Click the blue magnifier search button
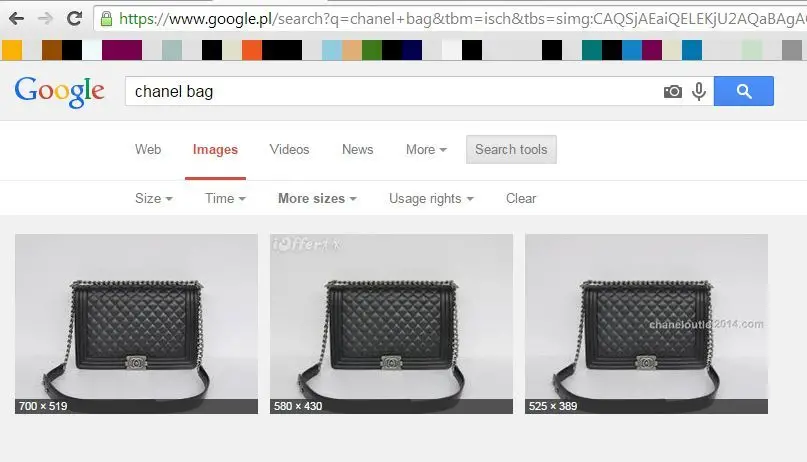 click(x=744, y=91)
